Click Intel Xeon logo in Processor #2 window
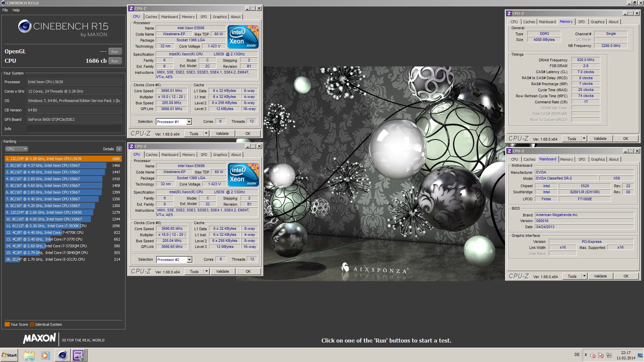 pos(243,175)
